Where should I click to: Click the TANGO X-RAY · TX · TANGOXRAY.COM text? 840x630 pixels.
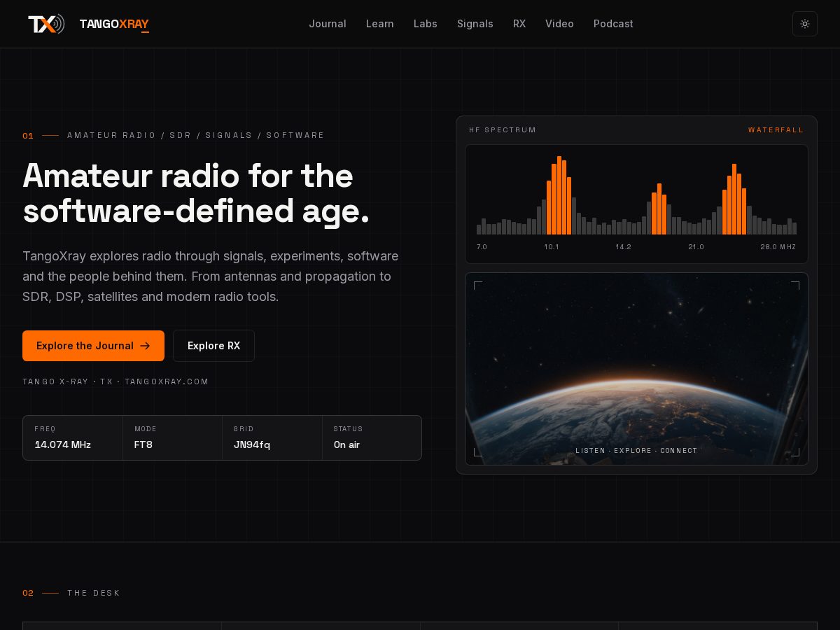tap(115, 381)
